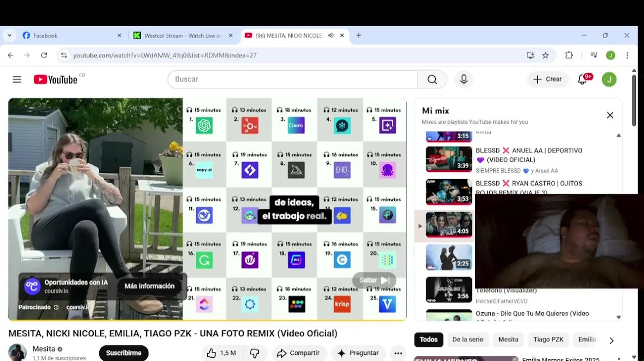The height and width of the screenshot is (361, 644).
Task: Open the media controls icon in toolbar
Action: tap(594, 55)
